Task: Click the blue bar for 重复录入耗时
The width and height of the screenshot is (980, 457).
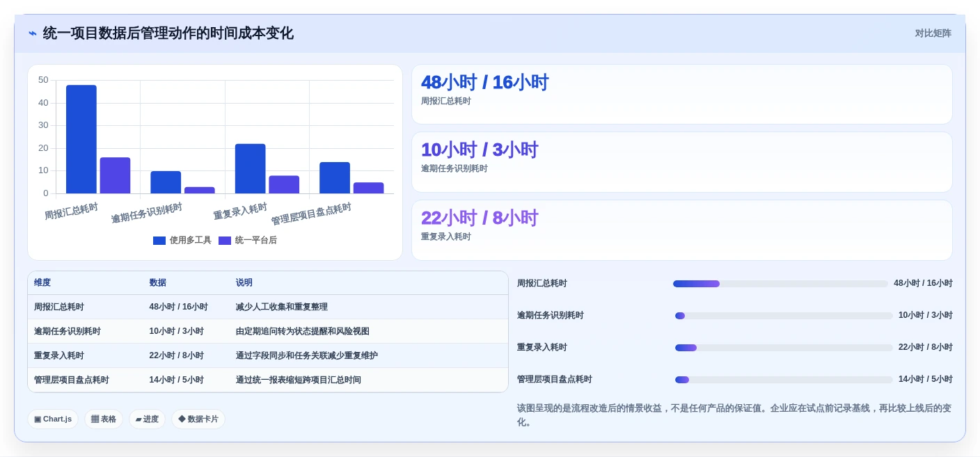Action: pos(250,168)
